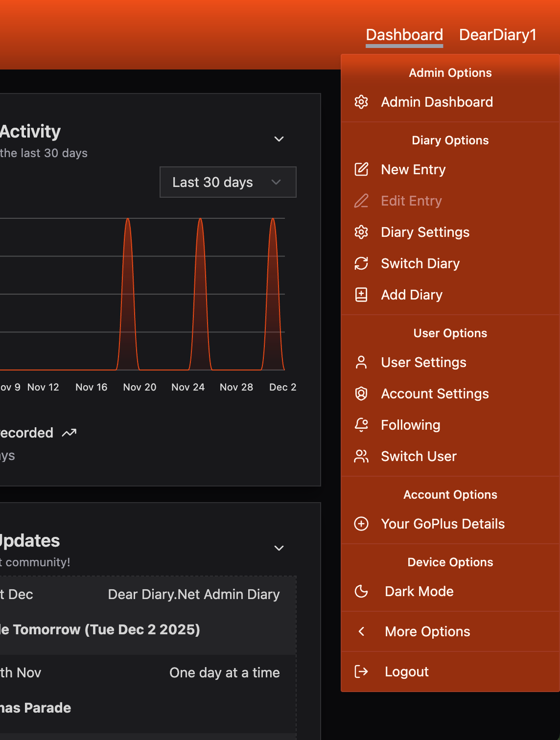560x740 pixels.
Task: Log out via the Logout item
Action: (450, 671)
